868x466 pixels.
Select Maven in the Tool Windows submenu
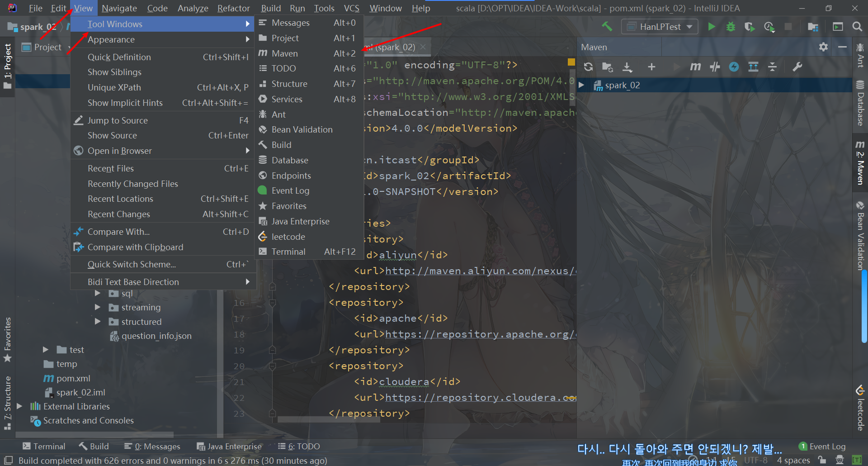point(309,53)
